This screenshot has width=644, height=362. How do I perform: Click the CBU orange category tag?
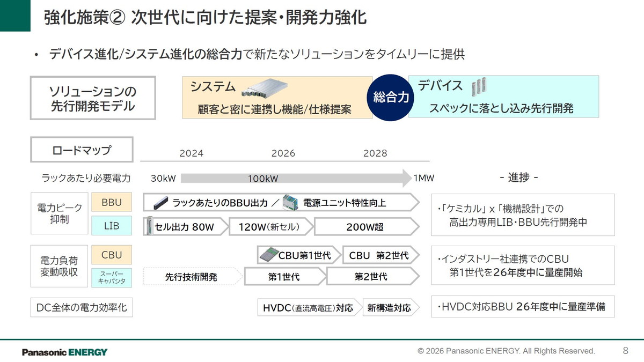click(112, 255)
